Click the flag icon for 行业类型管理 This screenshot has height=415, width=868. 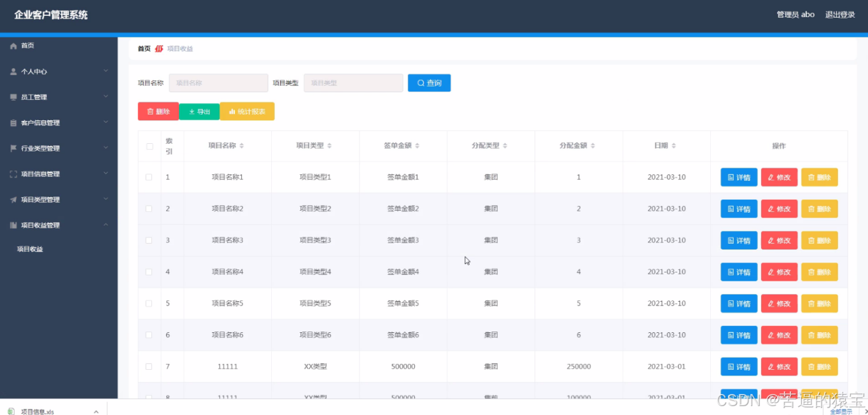[x=13, y=148]
